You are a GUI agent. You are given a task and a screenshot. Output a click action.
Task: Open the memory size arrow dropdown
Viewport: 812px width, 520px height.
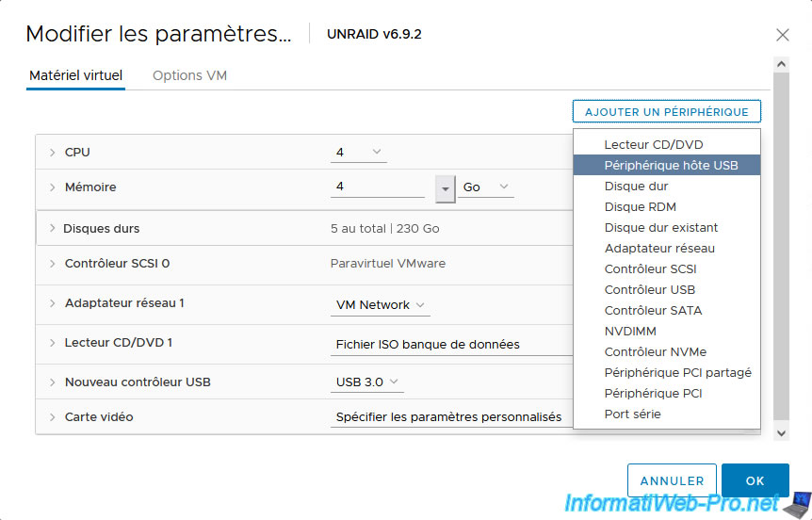tap(446, 187)
